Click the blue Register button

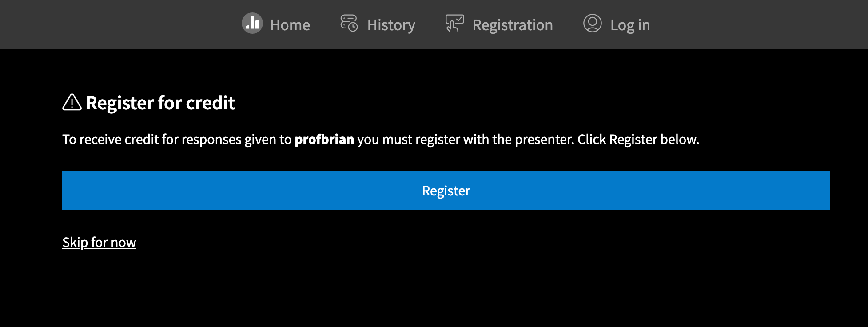point(446,190)
